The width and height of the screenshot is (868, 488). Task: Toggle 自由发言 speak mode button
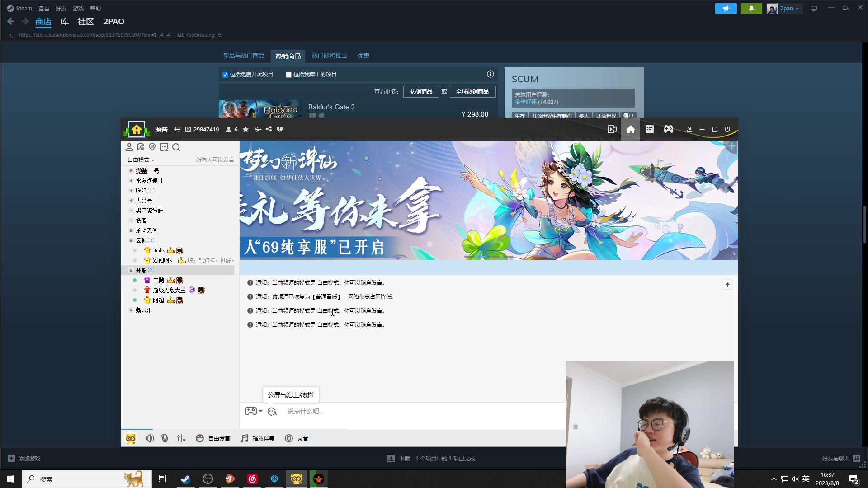click(213, 438)
